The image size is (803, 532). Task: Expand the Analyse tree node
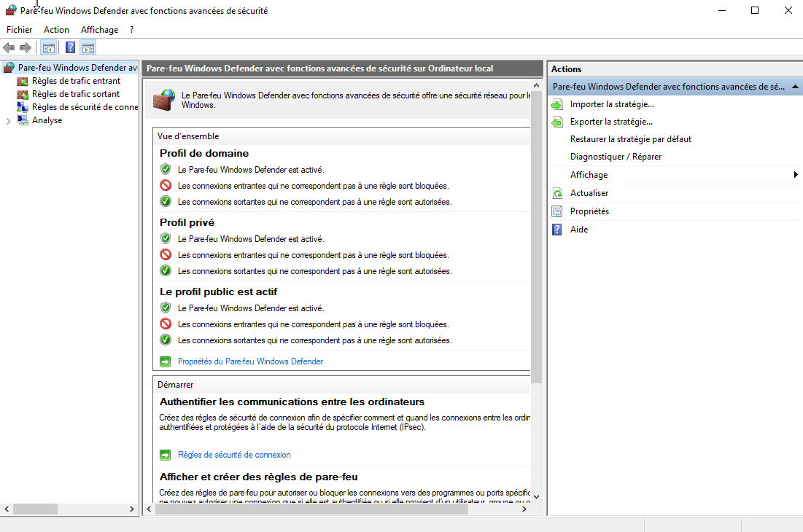pos(8,121)
